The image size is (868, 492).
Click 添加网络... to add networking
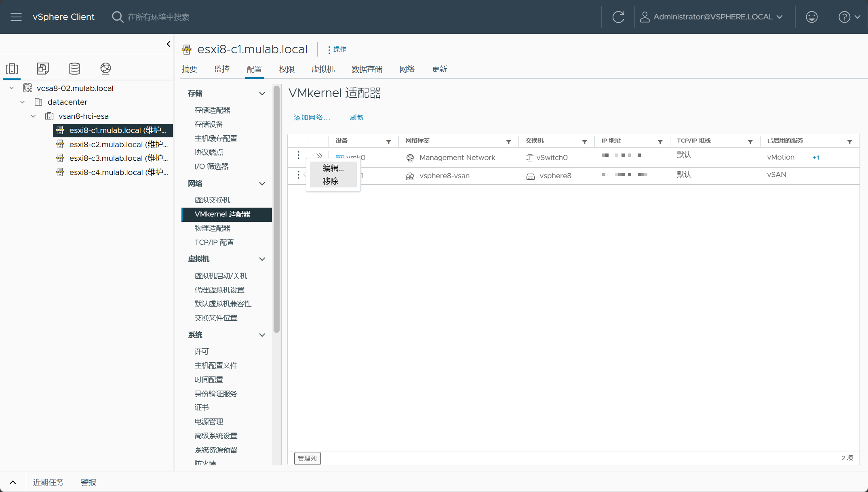(312, 118)
